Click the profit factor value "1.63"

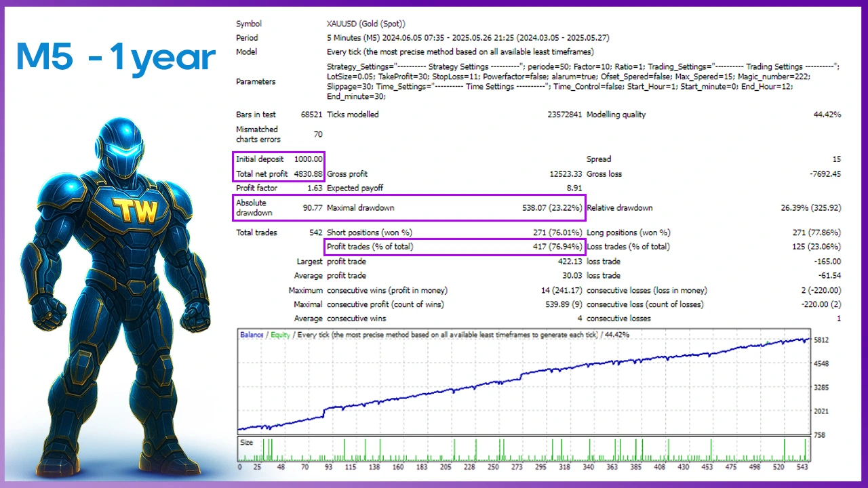click(x=315, y=188)
